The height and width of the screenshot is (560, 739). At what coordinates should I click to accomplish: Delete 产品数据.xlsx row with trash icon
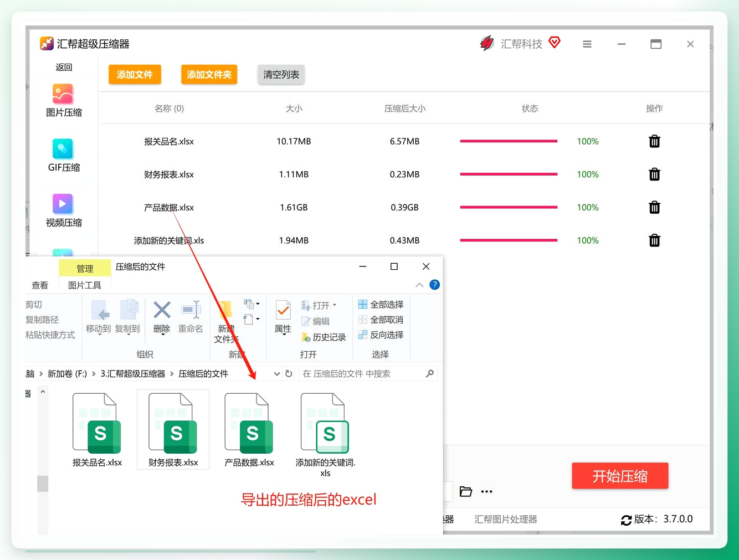point(654,208)
